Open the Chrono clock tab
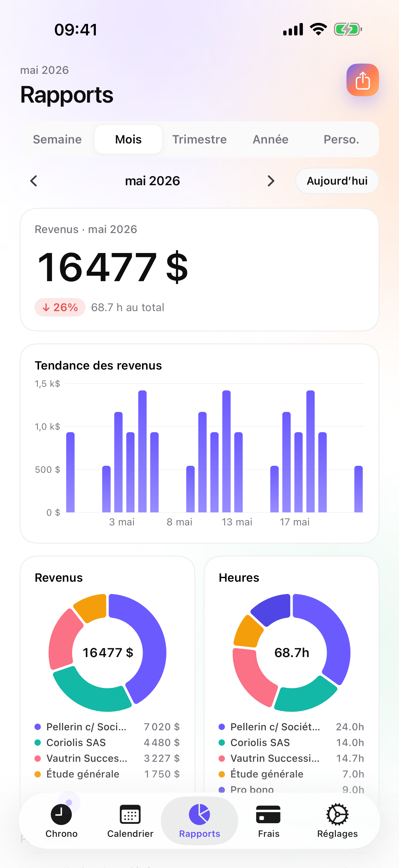This screenshot has width=399, height=868. (61, 821)
